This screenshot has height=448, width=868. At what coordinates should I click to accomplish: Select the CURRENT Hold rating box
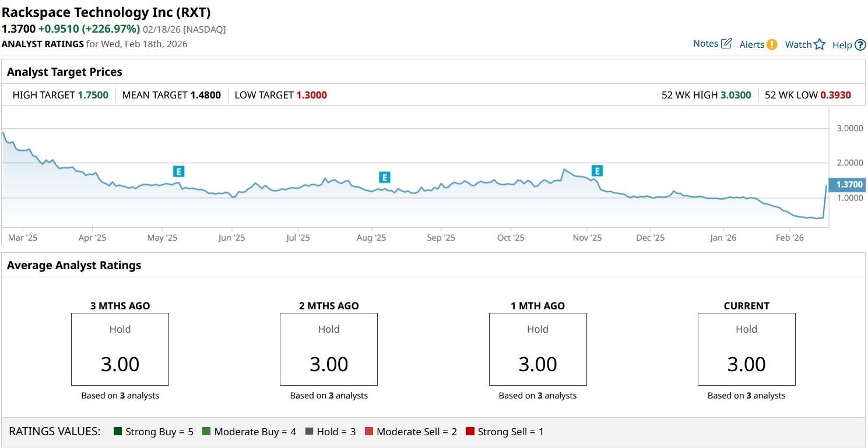pos(746,349)
